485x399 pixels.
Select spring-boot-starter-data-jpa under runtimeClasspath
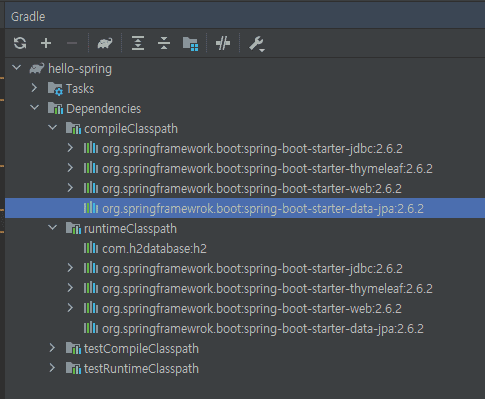[x=263, y=329]
